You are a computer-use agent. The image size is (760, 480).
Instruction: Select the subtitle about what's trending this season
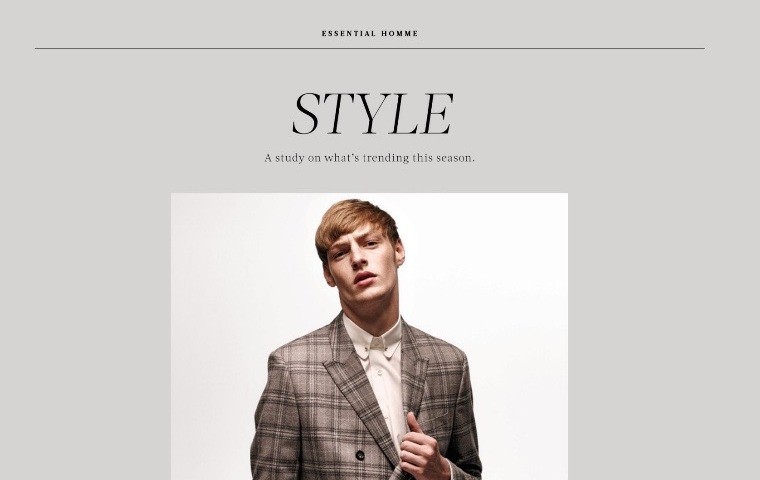pos(369,158)
